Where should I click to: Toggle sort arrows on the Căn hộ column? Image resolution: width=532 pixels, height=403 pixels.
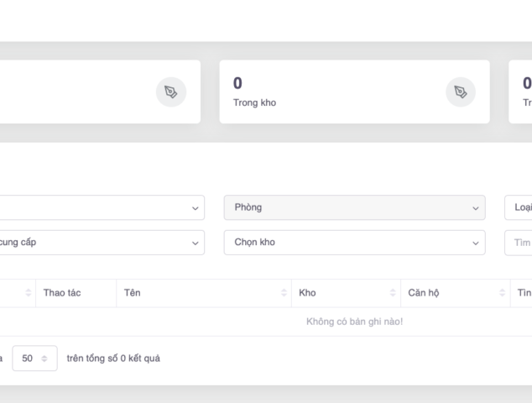[500, 293]
